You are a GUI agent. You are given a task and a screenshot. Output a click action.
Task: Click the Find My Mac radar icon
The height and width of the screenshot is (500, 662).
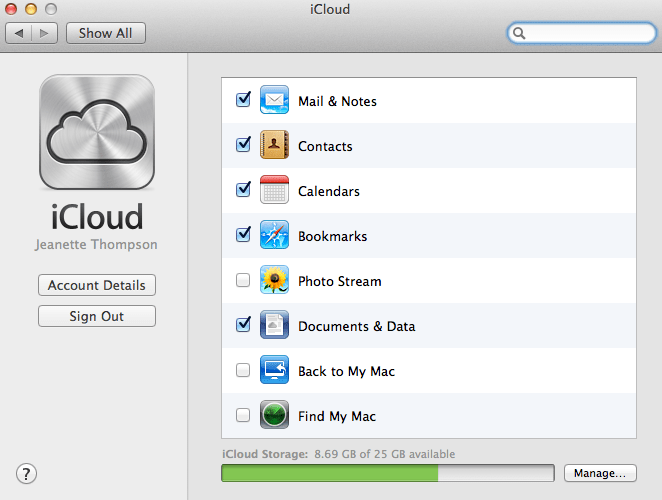pyautogui.click(x=274, y=415)
